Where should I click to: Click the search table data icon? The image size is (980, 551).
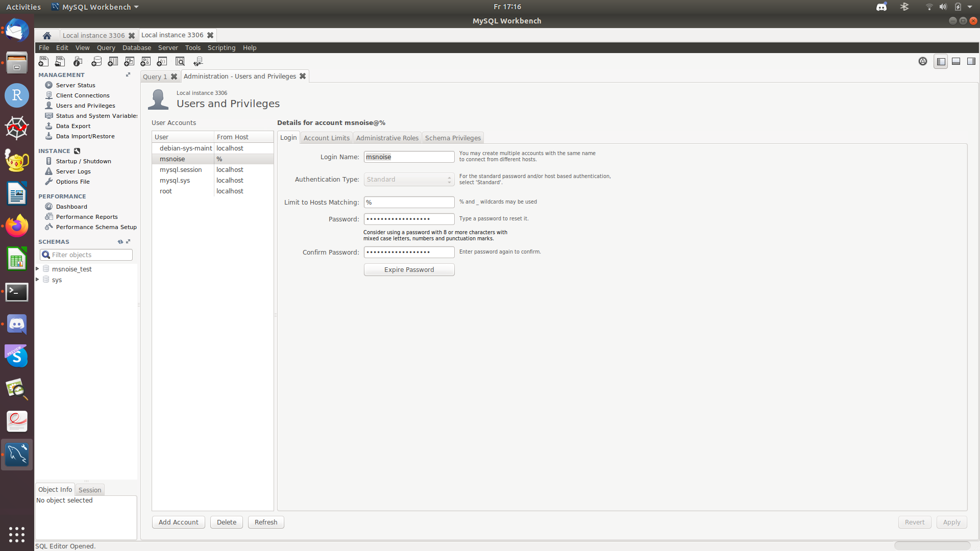pos(180,61)
